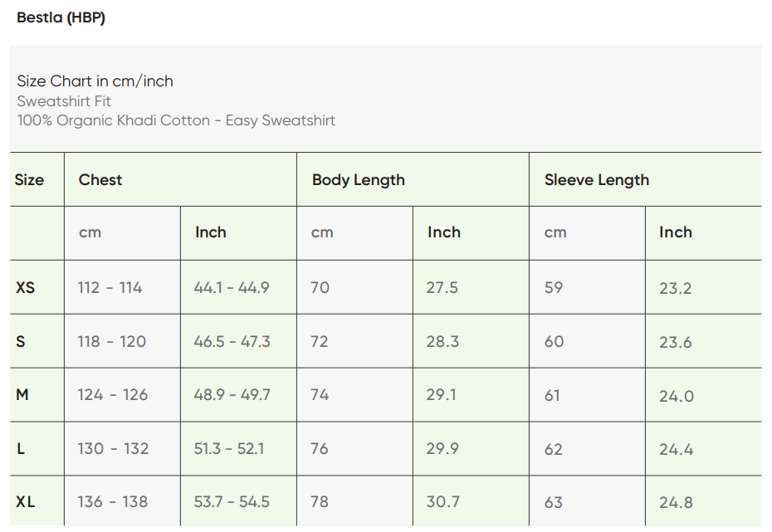Click the 136 - 138 chest cm cell
The width and height of the screenshot is (772, 532).
112,502
